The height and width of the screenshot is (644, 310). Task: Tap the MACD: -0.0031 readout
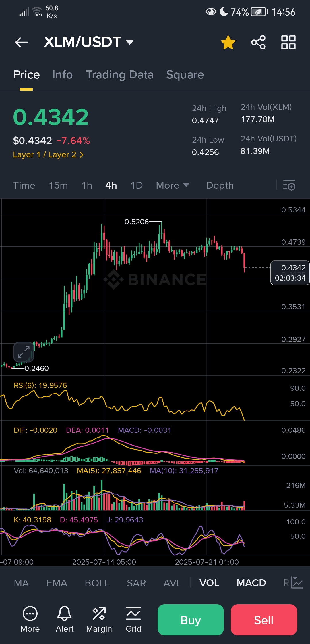click(144, 430)
